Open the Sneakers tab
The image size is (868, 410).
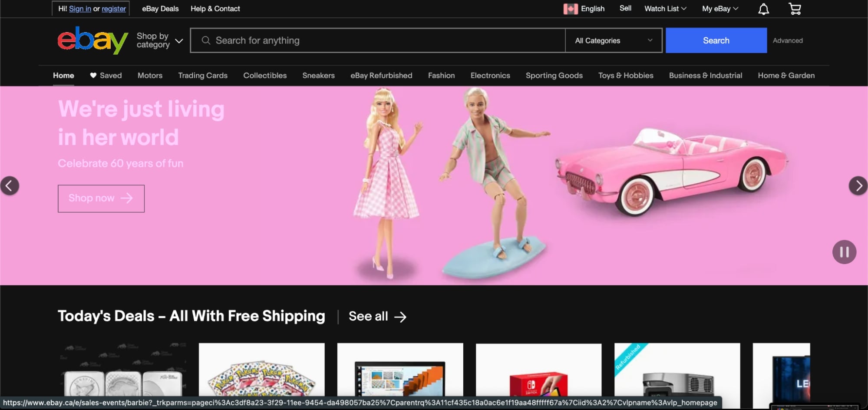pyautogui.click(x=318, y=76)
